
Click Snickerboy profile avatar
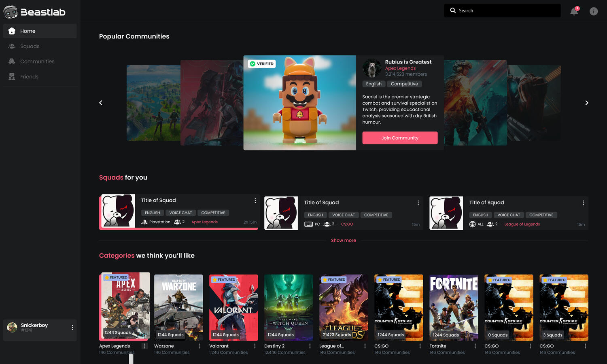(12, 327)
